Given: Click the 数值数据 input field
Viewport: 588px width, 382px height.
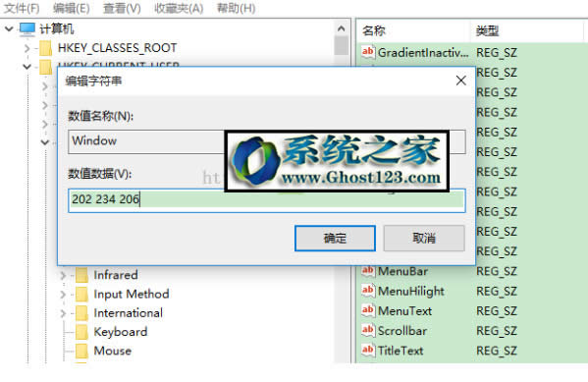Looking at the screenshot, I should point(267,200).
